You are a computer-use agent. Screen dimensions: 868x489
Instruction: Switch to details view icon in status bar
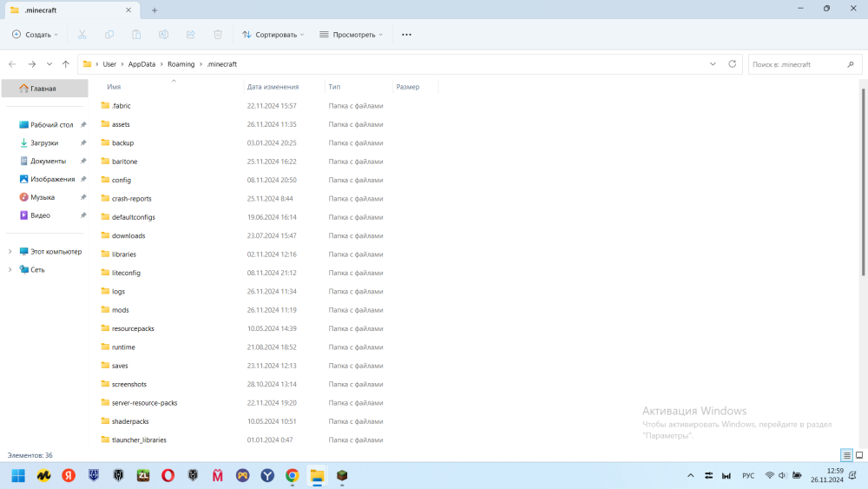tap(847, 455)
